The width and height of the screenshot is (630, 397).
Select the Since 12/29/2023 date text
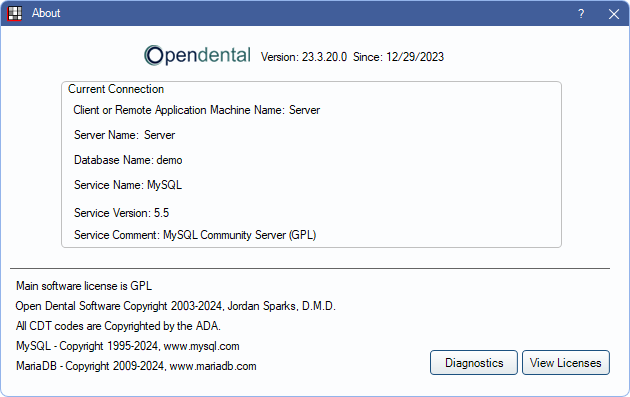[399, 57]
